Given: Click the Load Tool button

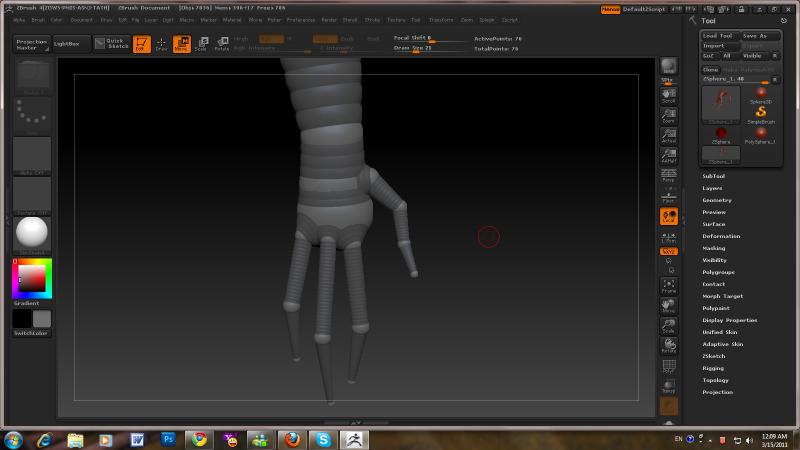Looking at the screenshot, I should [x=719, y=36].
